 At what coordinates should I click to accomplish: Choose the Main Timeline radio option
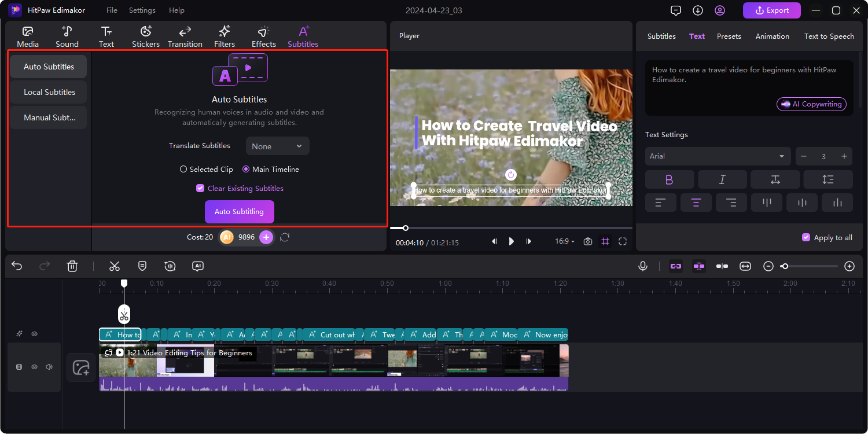[x=271, y=170]
